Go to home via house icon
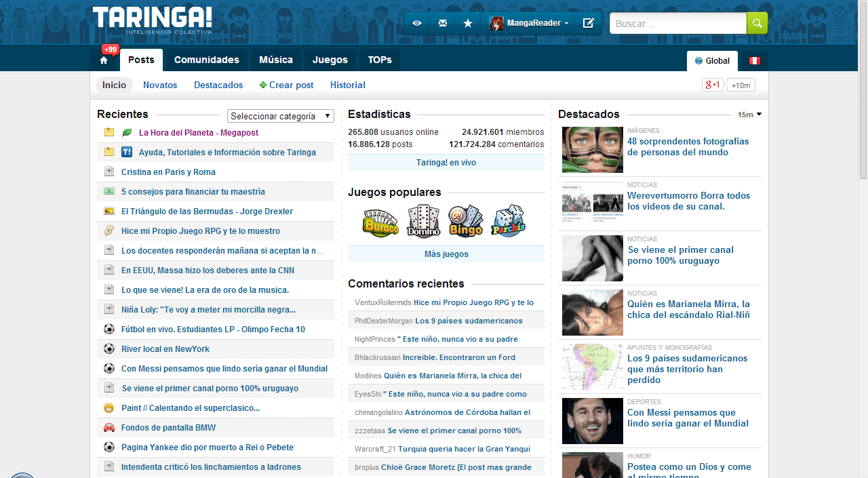868x478 pixels. [x=104, y=60]
